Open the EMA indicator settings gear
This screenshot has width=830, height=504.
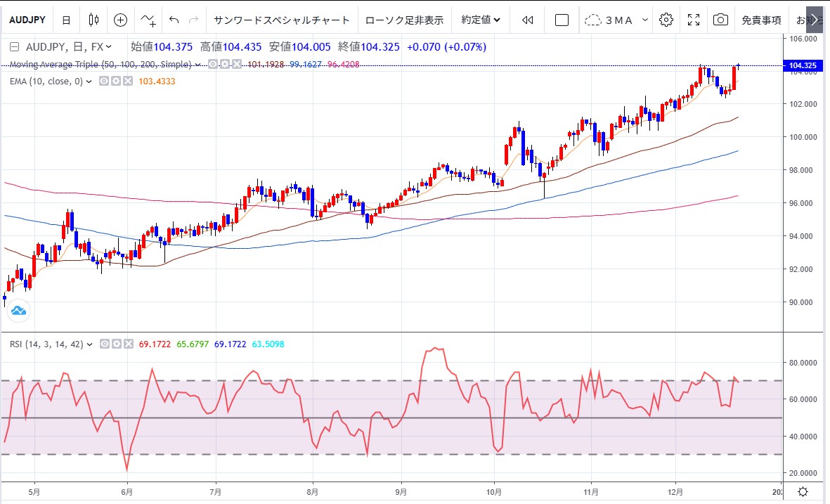click(x=115, y=79)
